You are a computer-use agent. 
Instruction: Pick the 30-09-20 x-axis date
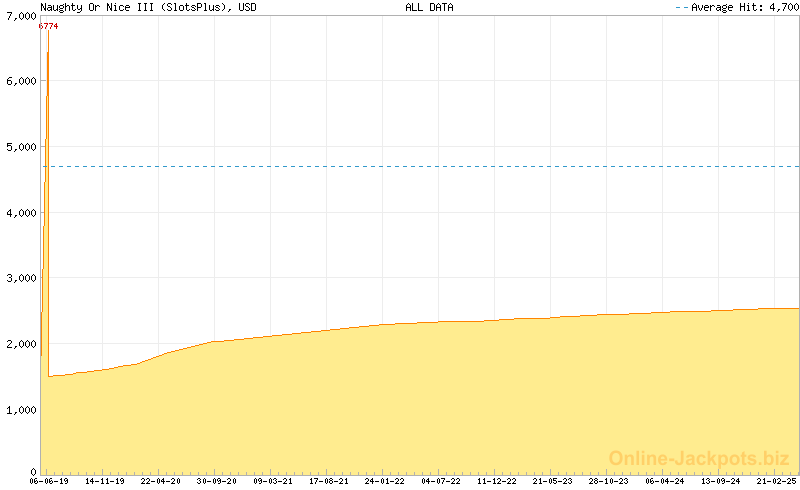point(217,481)
